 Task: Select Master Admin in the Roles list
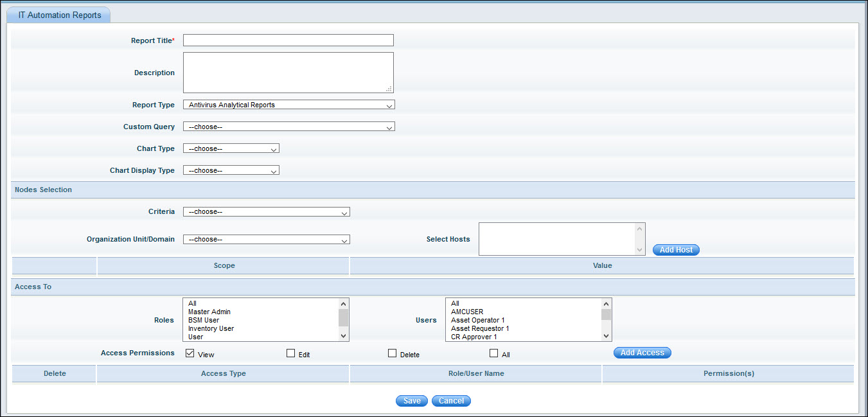[x=209, y=312]
